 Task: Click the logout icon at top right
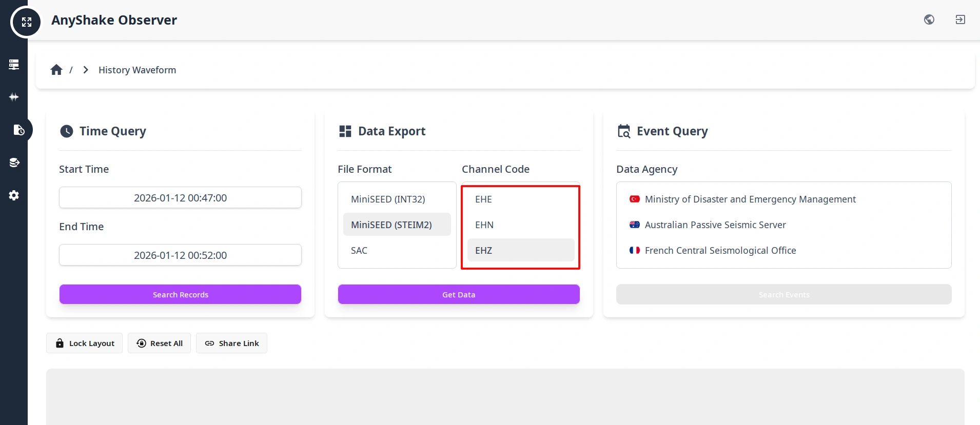tap(960, 19)
